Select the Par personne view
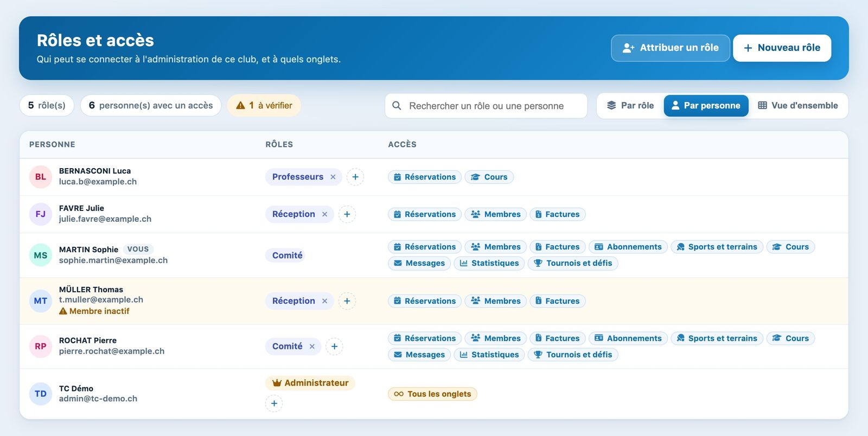Screen dimensions: 868x436 [706, 106]
